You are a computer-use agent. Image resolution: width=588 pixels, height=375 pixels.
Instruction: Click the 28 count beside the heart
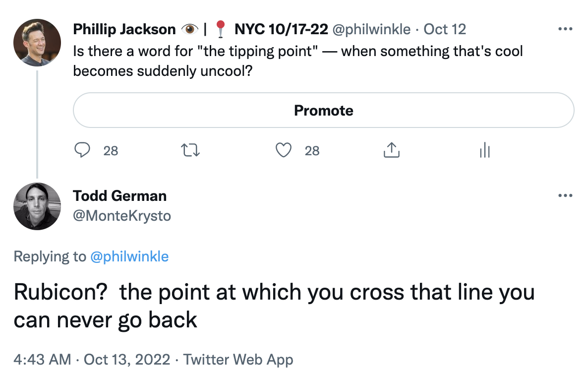(312, 150)
